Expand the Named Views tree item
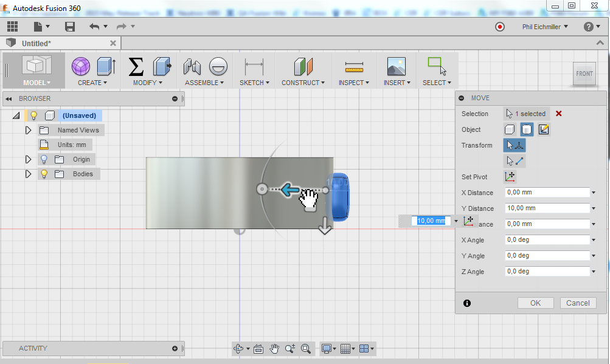 [x=27, y=130]
